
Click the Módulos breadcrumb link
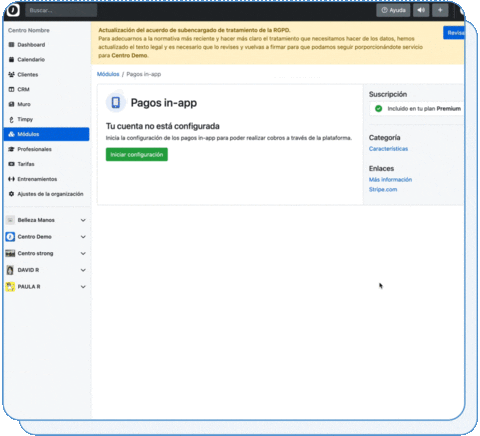coord(108,74)
